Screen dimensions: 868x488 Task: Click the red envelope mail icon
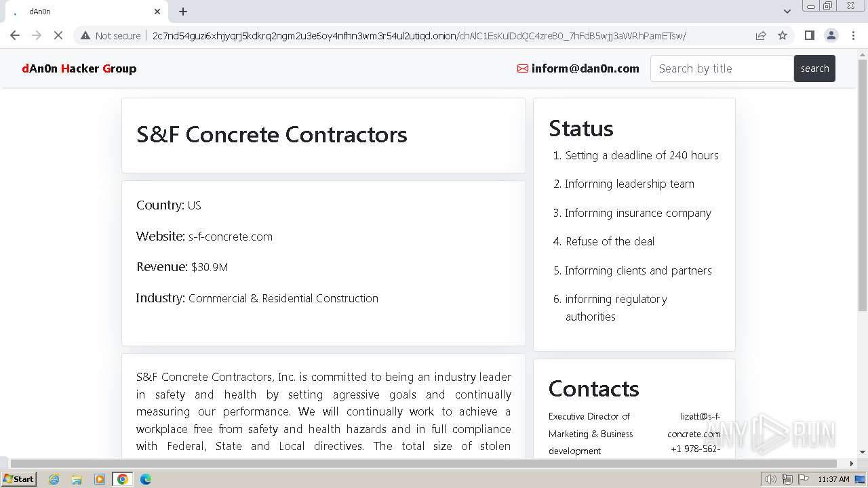[x=523, y=68]
